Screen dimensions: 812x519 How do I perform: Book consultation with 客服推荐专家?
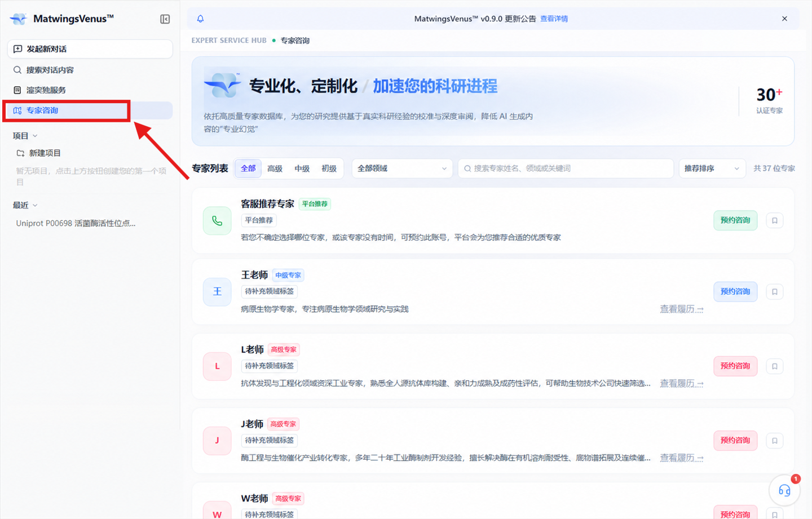[735, 220]
